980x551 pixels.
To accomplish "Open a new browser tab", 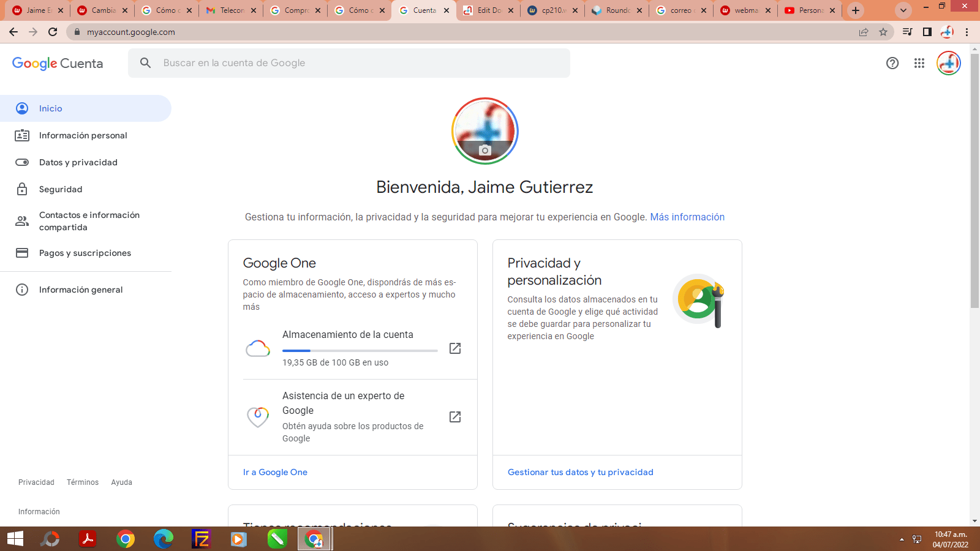I will tap(856, 10).
